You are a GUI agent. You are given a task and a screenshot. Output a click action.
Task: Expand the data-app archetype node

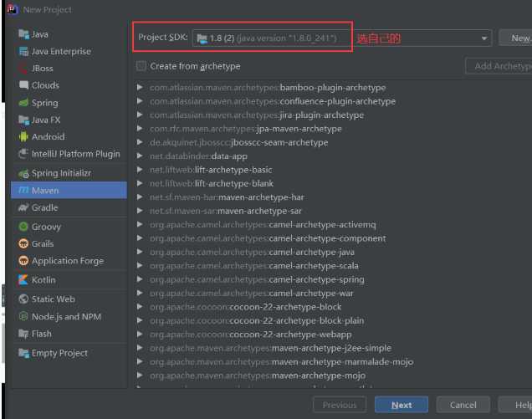click(140, 156)
